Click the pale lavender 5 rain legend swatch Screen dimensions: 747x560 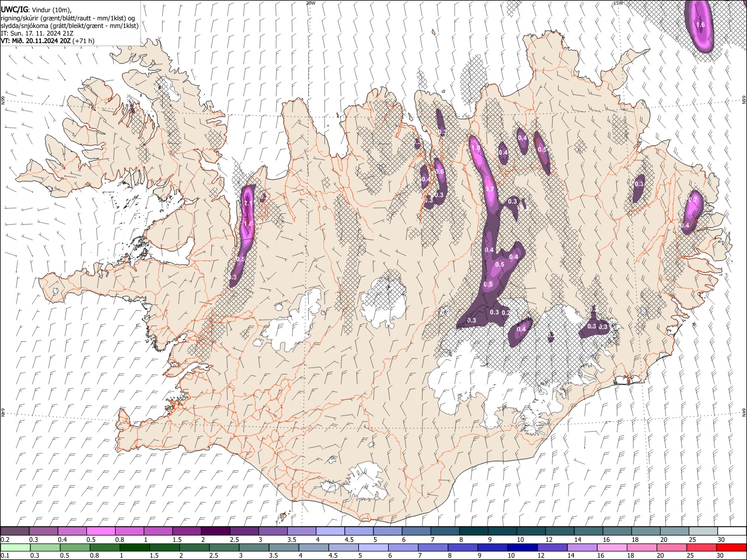(x=373, y=547)
